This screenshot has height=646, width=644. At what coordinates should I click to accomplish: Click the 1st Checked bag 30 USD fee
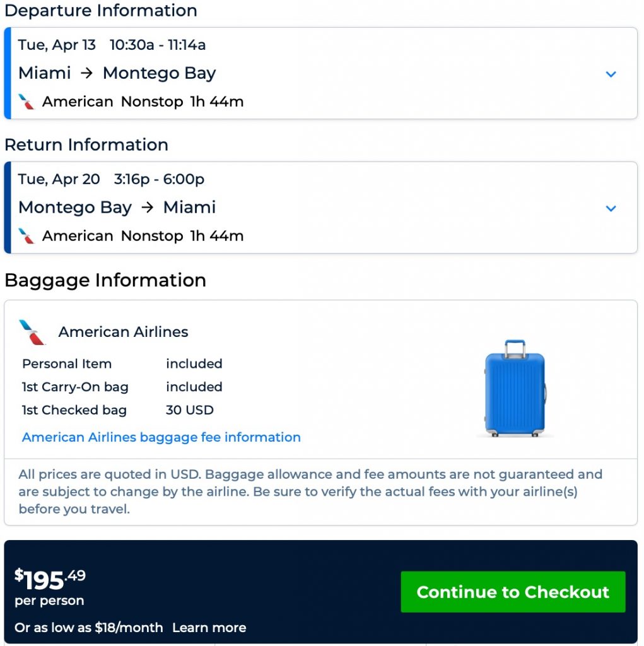coord(189,410)
